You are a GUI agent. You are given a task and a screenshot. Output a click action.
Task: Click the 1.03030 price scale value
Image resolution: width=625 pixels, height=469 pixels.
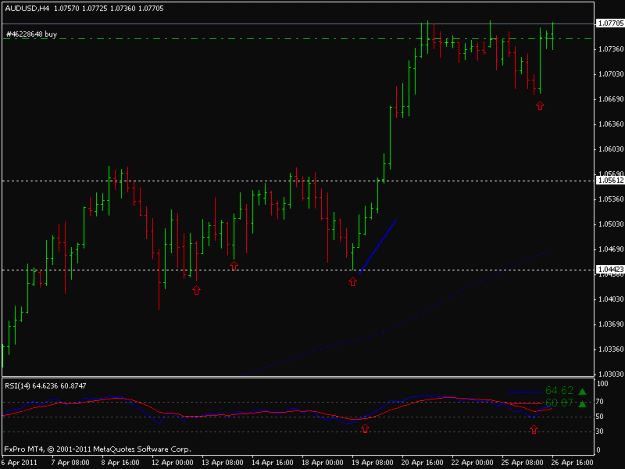[611, 374]
